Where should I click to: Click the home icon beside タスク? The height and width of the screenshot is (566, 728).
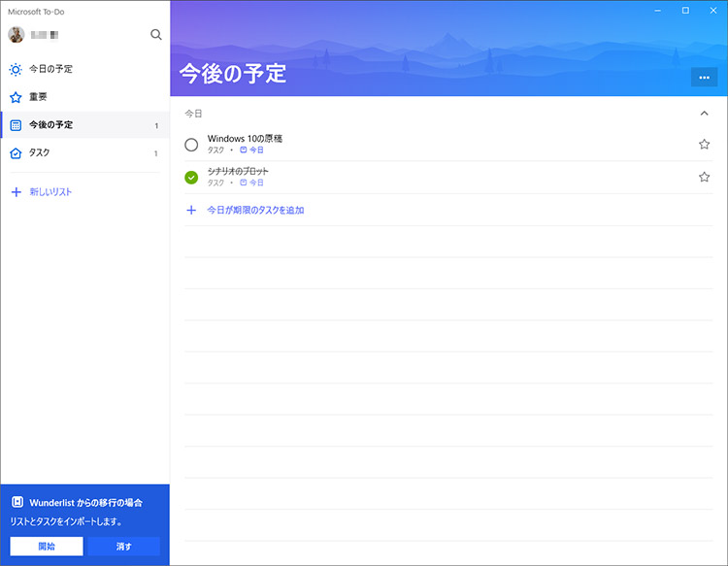click(16, 153)
